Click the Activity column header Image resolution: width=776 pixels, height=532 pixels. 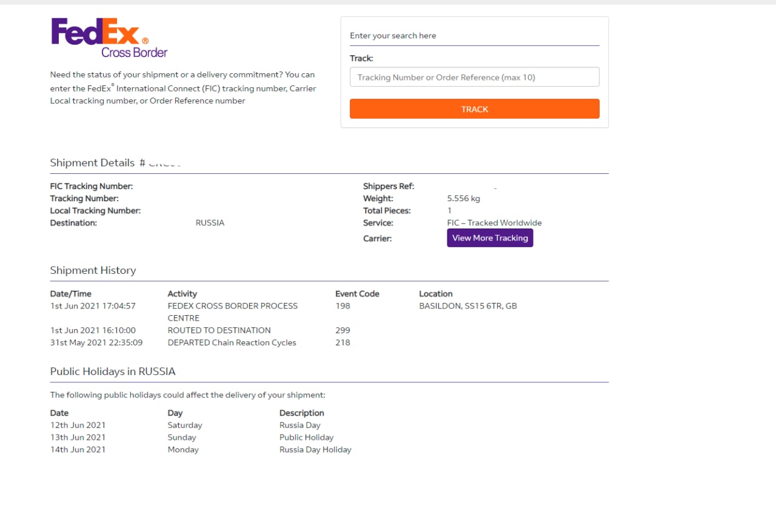182,294
